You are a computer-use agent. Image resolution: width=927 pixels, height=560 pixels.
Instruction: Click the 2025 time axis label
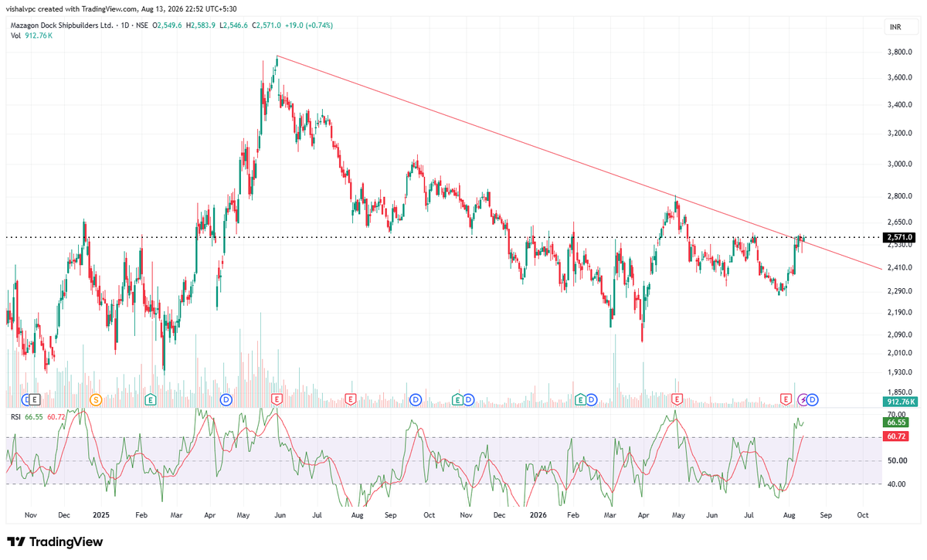(x=101, y=514)
